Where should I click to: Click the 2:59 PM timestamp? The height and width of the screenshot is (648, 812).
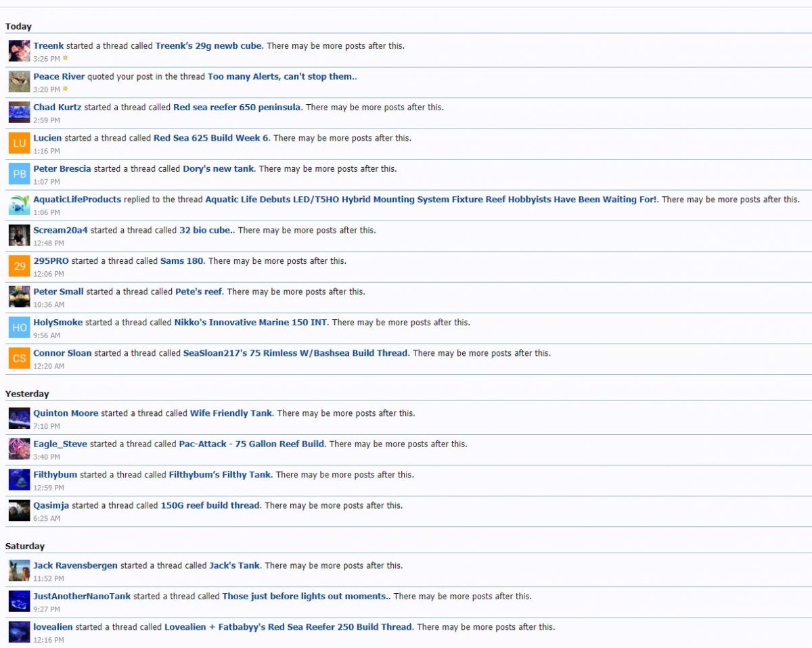coord(47,120)
